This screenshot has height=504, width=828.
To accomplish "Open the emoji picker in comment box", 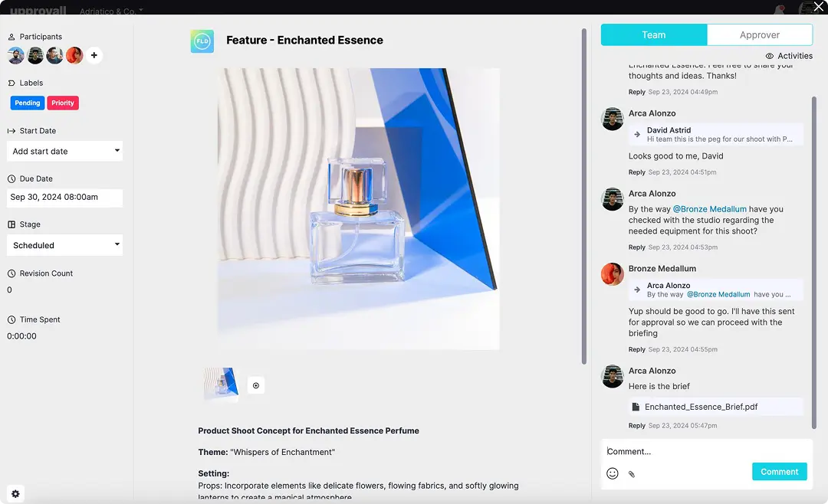I will 613,473.
